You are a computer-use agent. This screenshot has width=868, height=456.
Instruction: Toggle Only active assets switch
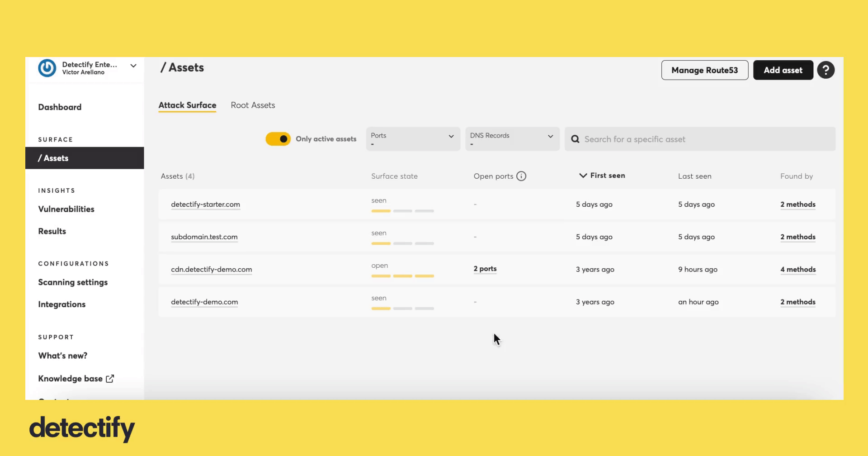pos(278,139)
